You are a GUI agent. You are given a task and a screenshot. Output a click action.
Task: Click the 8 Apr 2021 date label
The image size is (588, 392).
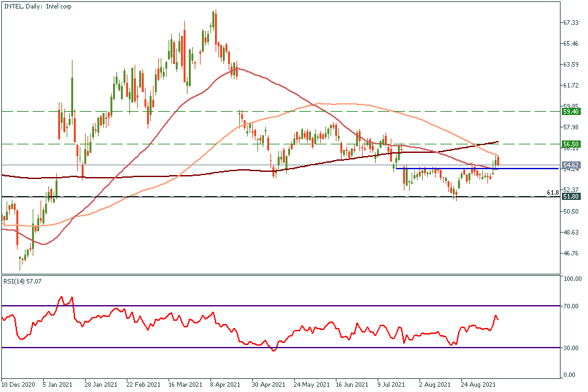pyautogui.click(x=224, y=385)
